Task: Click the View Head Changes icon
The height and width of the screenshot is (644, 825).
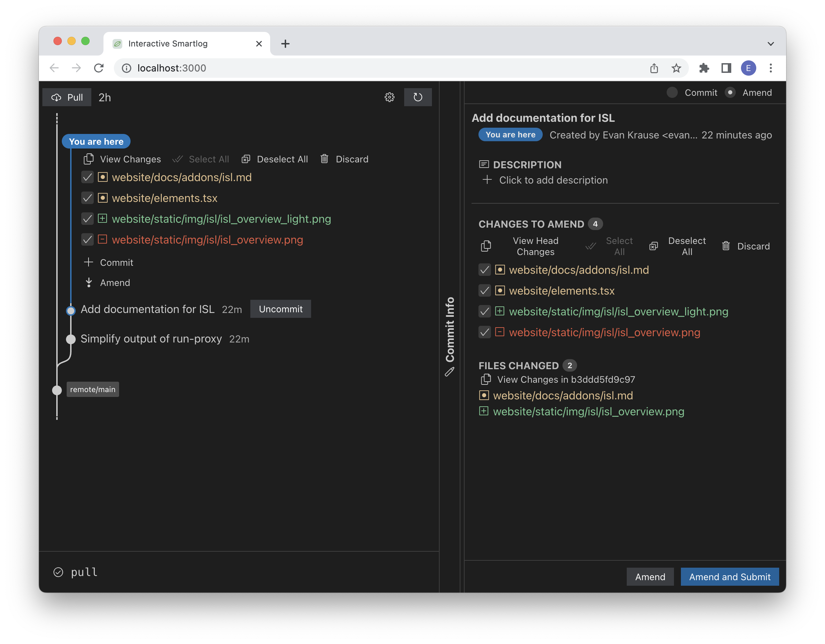Action: pyautogui.click(x=487, y=246)
